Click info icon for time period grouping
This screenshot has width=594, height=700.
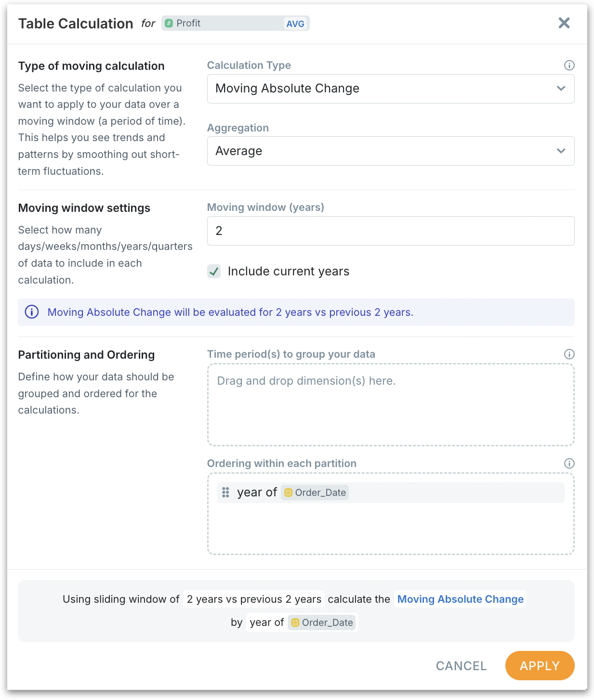pos(569,354)
